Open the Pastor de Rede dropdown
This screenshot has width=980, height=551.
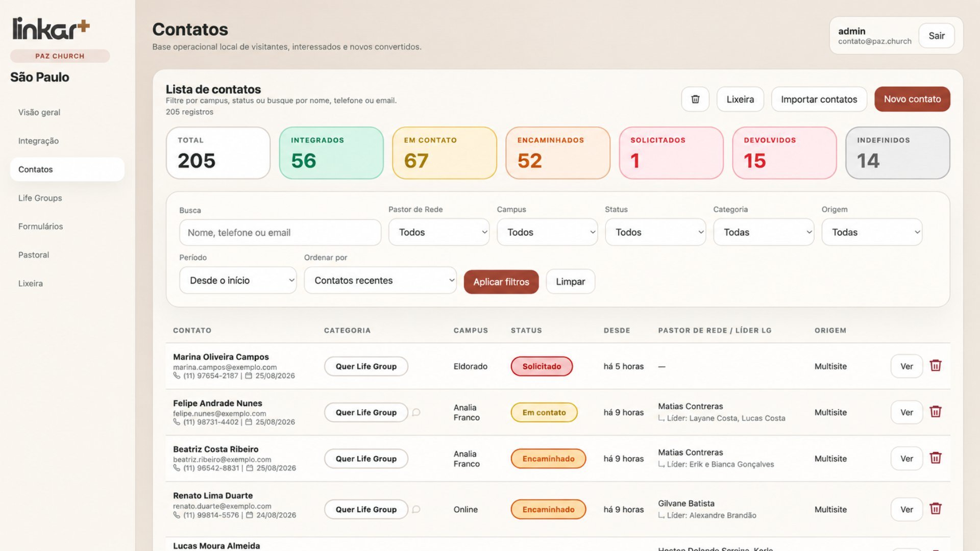(x=439, y=232)
